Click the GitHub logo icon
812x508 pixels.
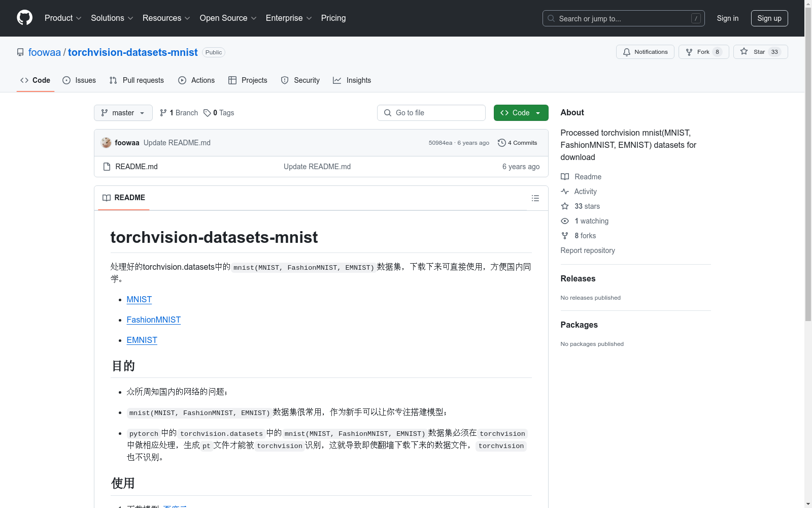tap(24, 18)
